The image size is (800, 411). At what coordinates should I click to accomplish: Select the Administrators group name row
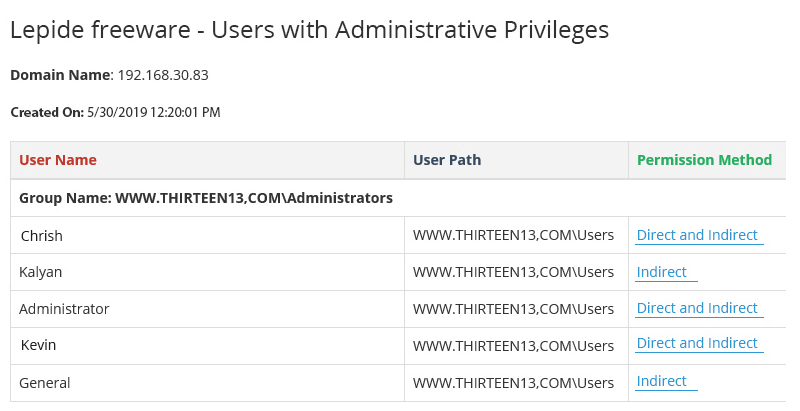pos(398,198)
